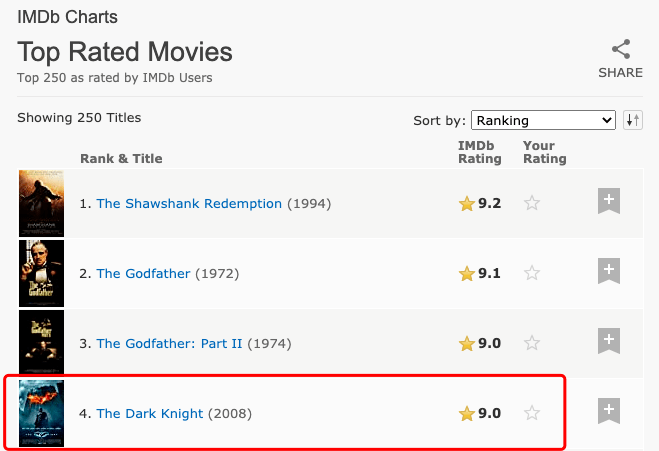
Task: Open The Shawshank Redemption title link
Action: point(189,203)
